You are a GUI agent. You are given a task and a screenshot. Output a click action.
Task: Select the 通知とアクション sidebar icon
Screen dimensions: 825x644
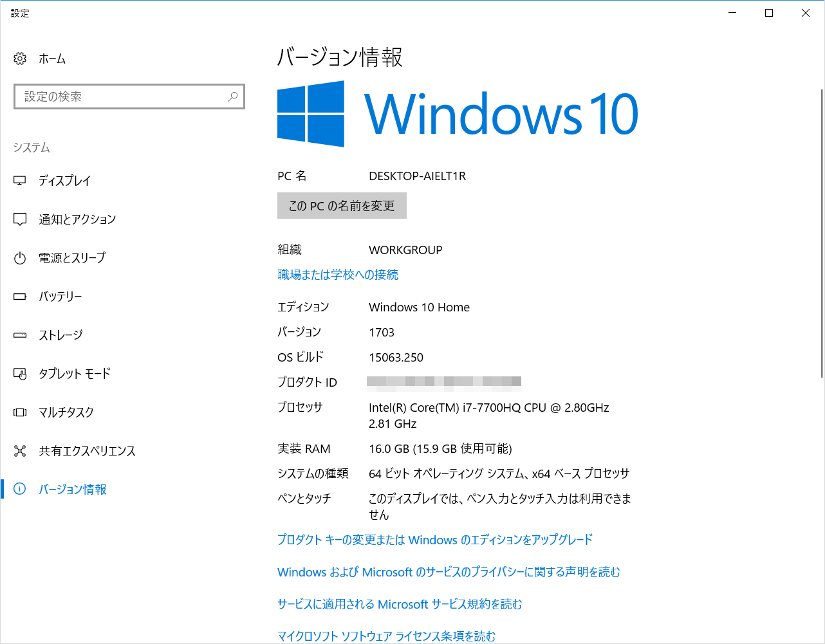pyautogui.click(x=19, y=219)
